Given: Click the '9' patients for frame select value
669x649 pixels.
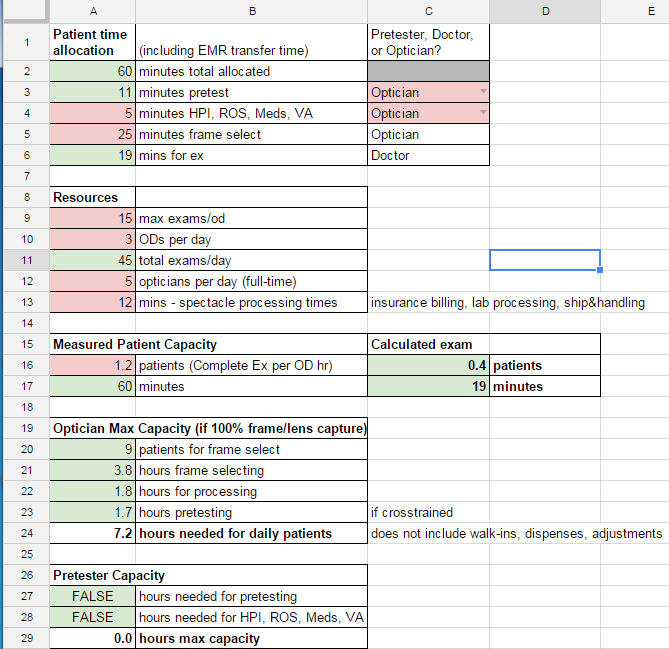Looking at the screenshot, I should click(x=93, y=449).
